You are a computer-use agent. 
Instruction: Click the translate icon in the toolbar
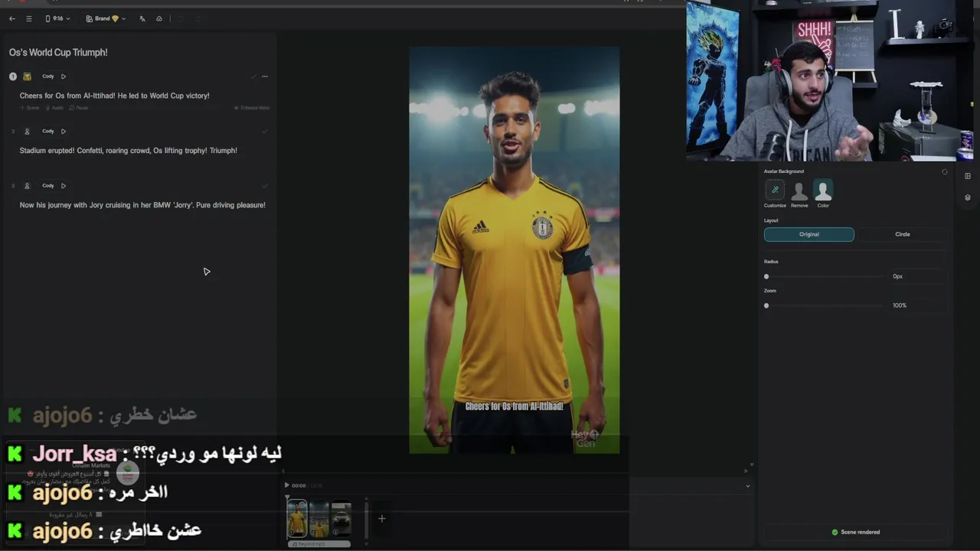[142, 18]
